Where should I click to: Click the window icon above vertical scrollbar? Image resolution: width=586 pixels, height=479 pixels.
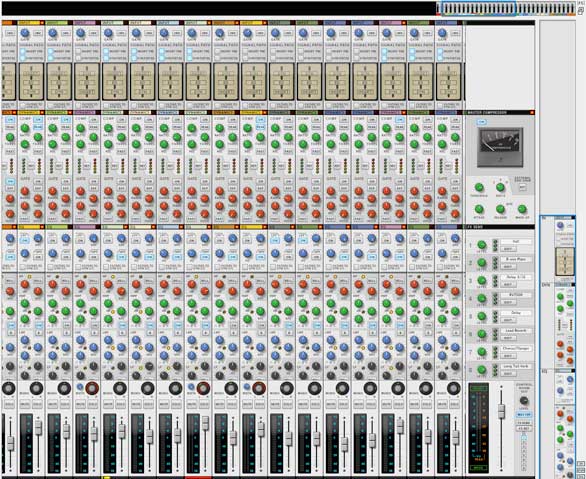click(581, 11)
